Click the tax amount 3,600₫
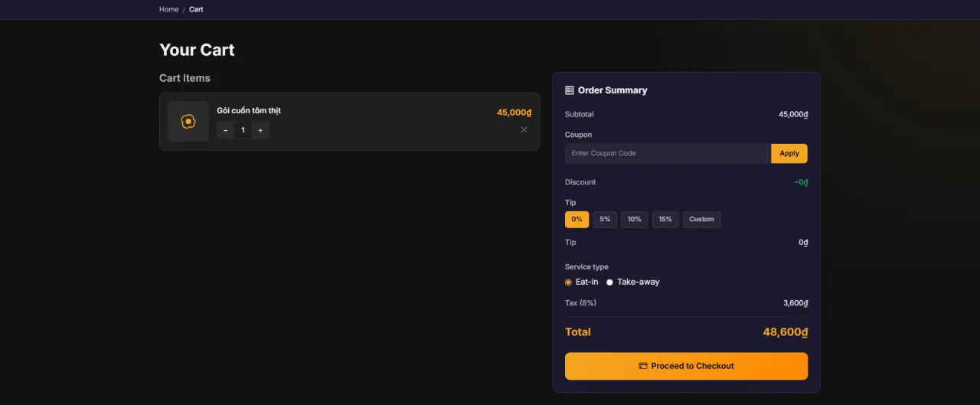Viewport: 980px width, 405px height. click(795, 303)
